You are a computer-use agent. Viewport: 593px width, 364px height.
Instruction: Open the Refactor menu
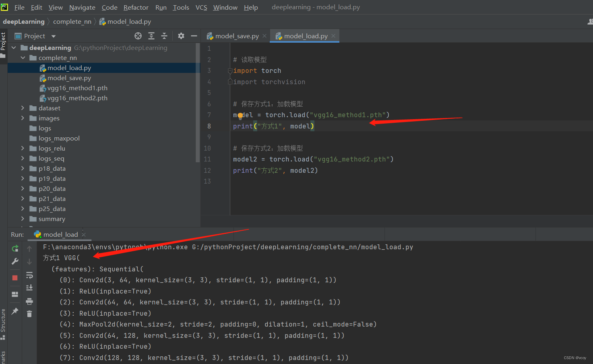coord(136,7)
